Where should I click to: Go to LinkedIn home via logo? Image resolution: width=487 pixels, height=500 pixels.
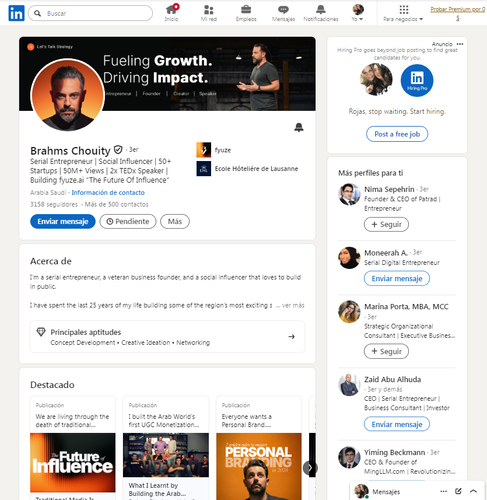pyautogui.click(x=16, y=13)
